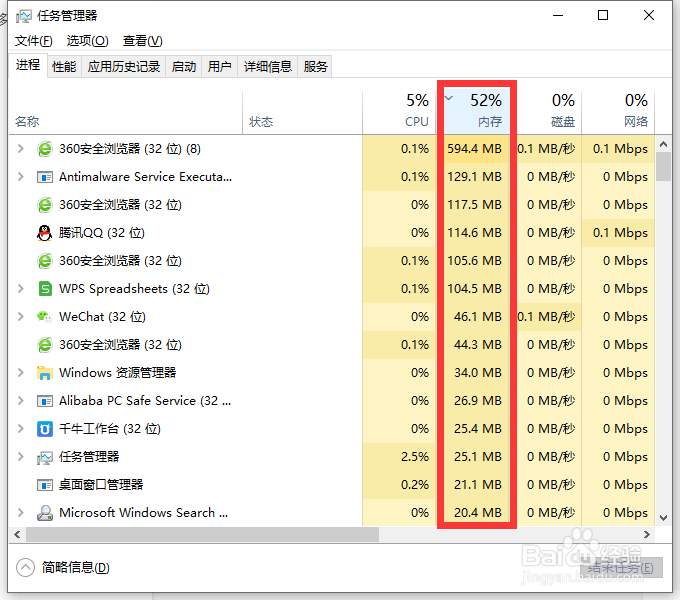Click the vertical scrollbar thumb
Viewport: 680px width, 600px height.
664,167
